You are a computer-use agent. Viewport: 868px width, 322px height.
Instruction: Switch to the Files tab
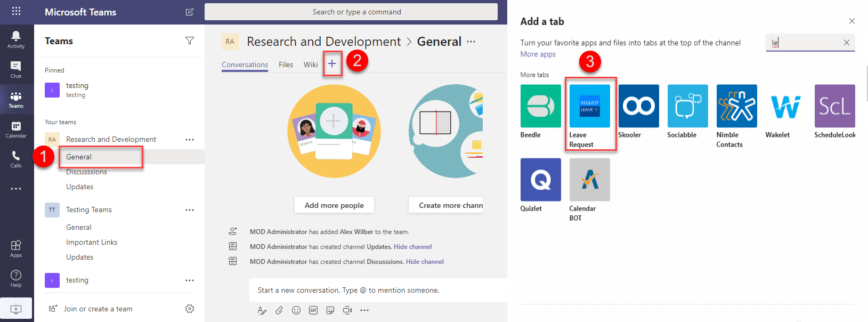tap(286, 65)
